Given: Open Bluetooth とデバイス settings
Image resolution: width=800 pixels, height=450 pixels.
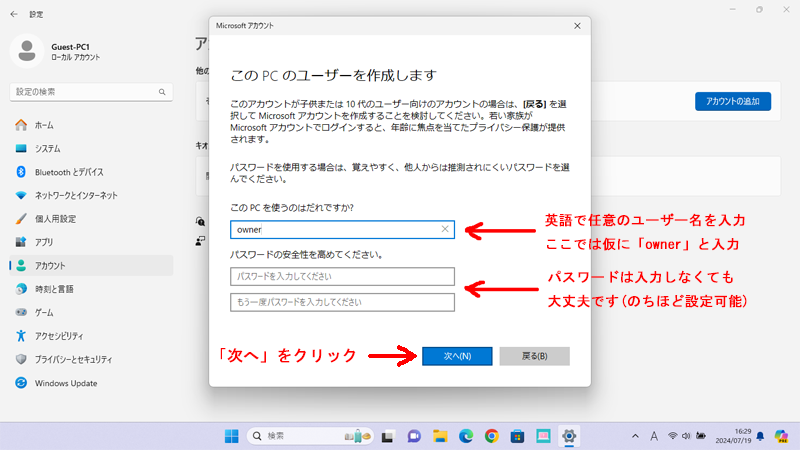Looking at the screenshot, I should tap(69, 172).
